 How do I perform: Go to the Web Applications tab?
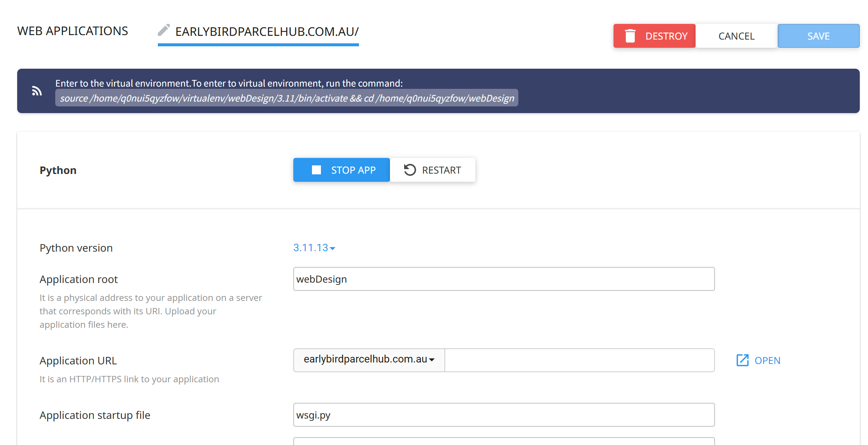pos(72,31)
